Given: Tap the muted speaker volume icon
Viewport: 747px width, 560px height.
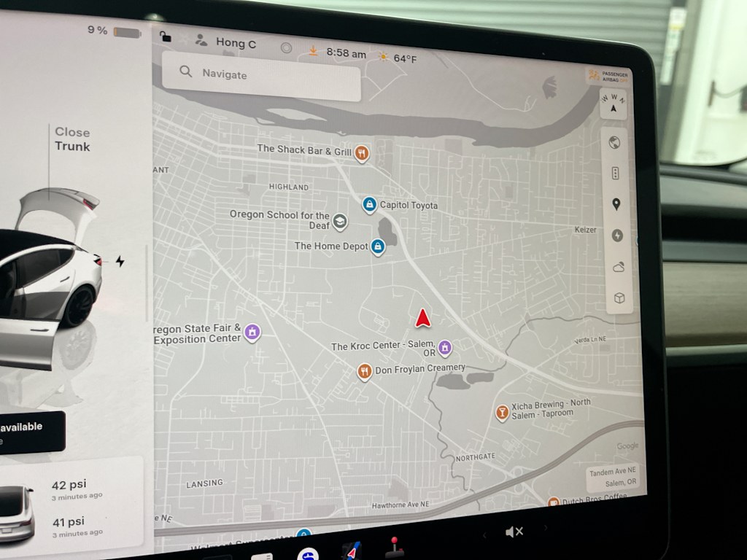Looking at the screenshot, I should coord(514,532).
